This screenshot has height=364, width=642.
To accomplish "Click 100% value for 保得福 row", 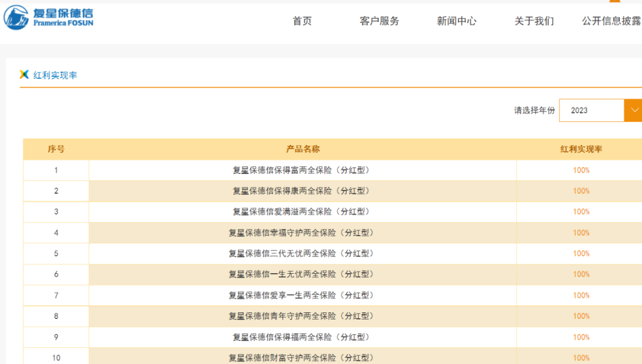I will (581, 337).
